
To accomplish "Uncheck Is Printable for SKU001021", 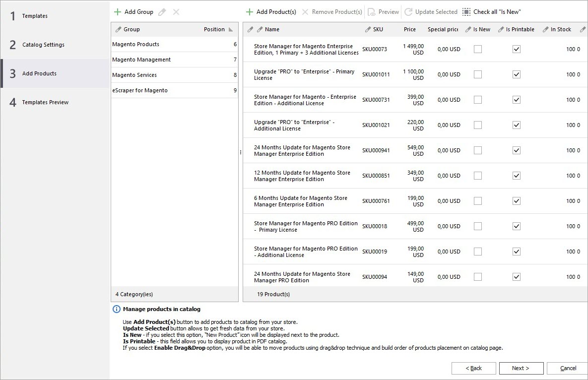I will 517,125.
